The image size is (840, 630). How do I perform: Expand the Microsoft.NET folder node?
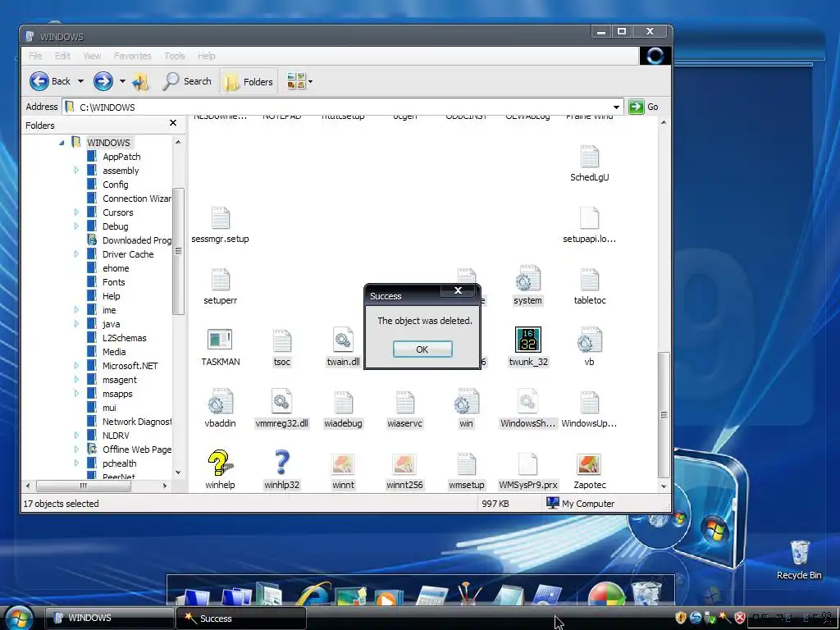click(76, 366)
